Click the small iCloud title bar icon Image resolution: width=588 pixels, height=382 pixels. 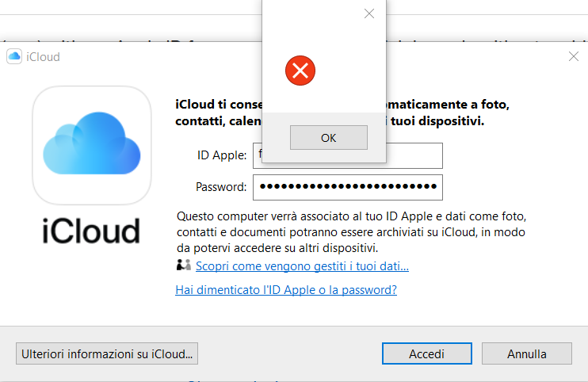coord(14,56)
